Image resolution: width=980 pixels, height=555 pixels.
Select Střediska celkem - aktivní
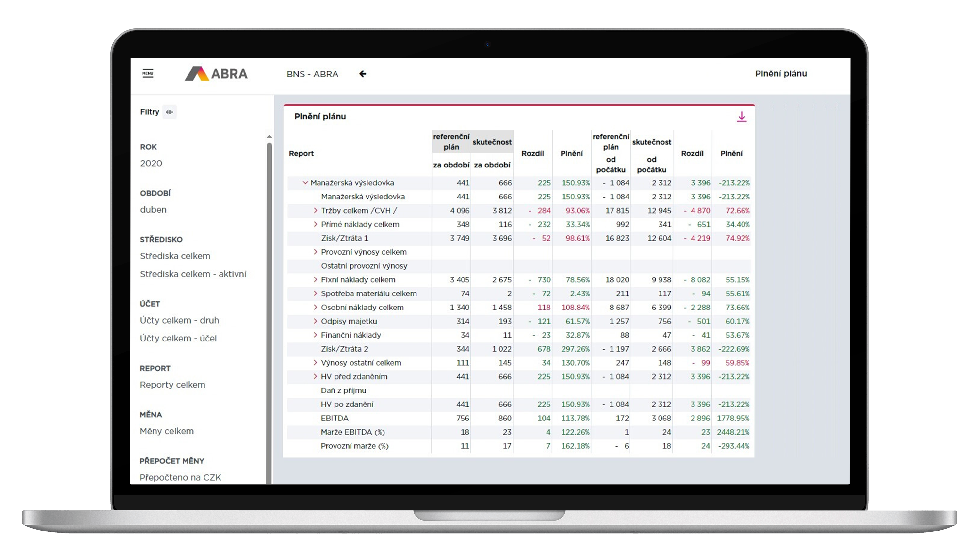coord(193,274)
